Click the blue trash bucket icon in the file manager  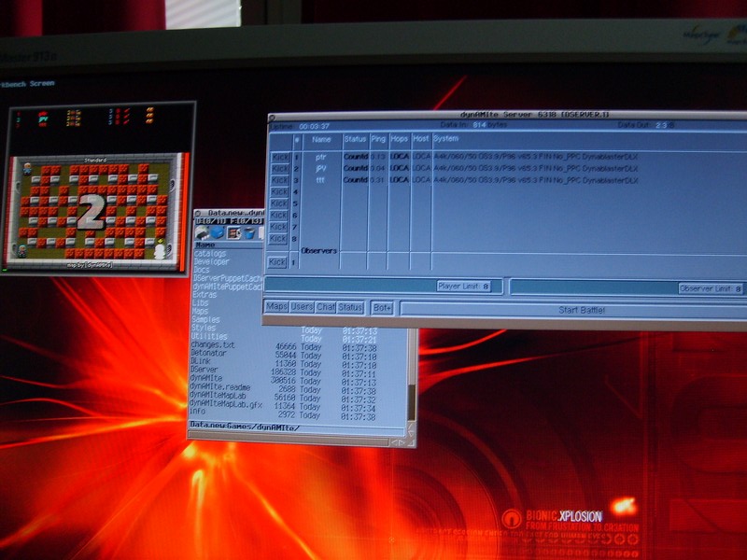click(249, 233)
